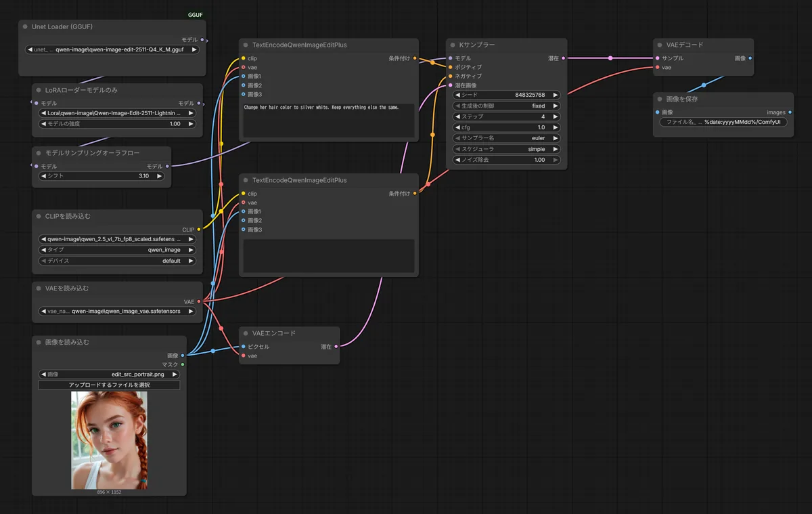
Task: Click the right arrow on the タイプ qwen_image row
Action: [x=191, y=250]
